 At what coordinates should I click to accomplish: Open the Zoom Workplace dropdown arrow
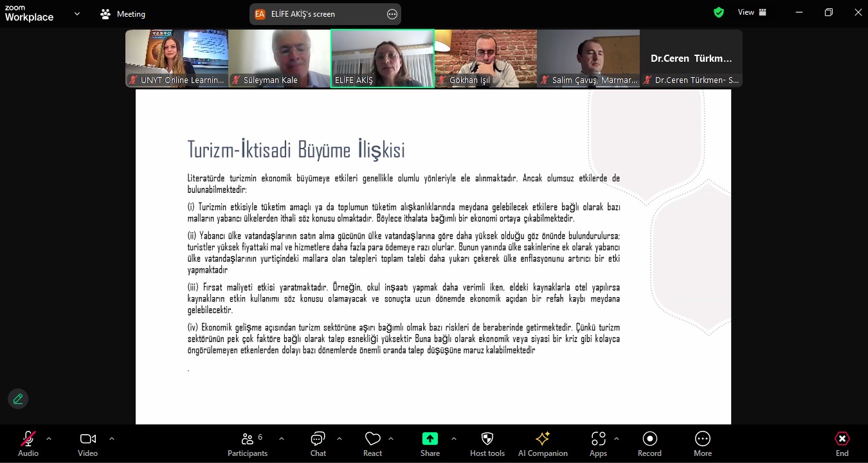(77, 14)
